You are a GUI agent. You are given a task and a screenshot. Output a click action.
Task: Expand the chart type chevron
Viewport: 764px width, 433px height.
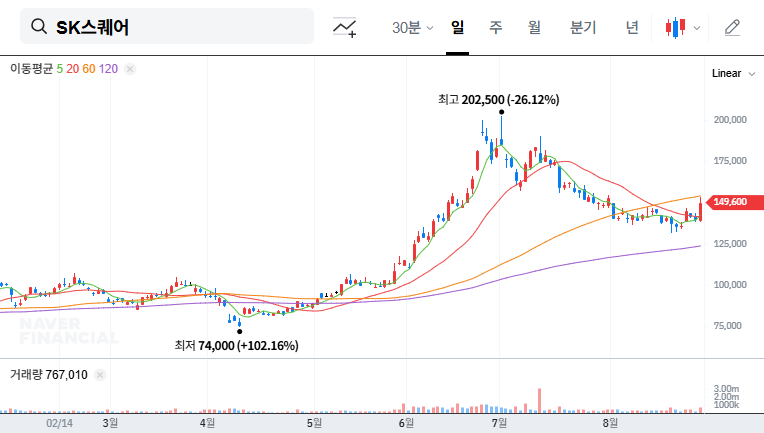click(x=697, y=28)
